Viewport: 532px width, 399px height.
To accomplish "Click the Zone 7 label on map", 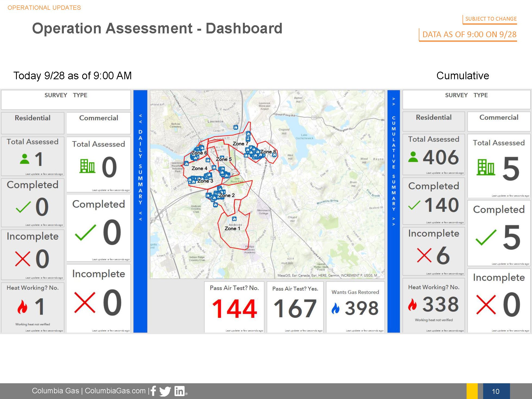I will (240, 144).
